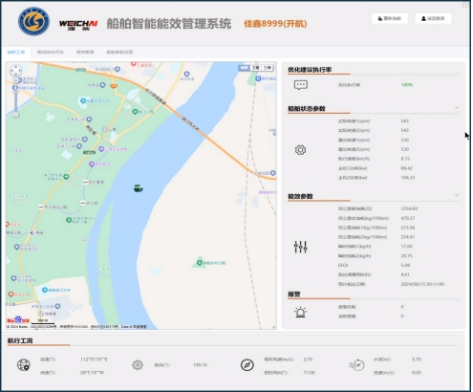Click the header button with hand icon

pyautogui.click(x=390, y=18)
